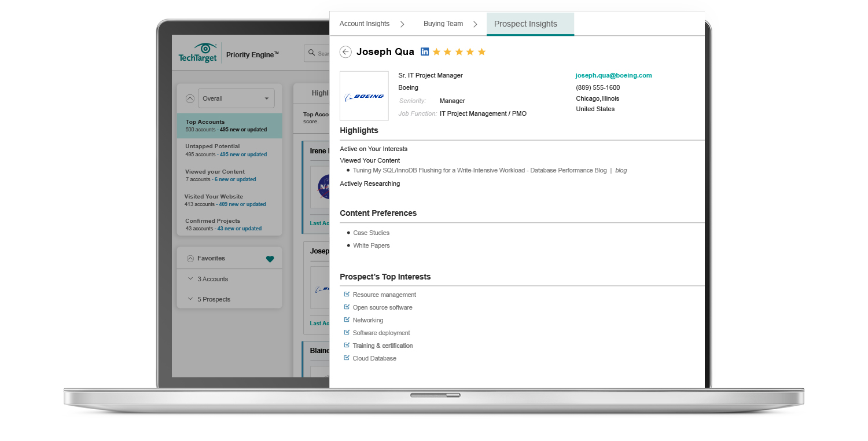Click the joseph.qua@boeing.com email link

613,75
